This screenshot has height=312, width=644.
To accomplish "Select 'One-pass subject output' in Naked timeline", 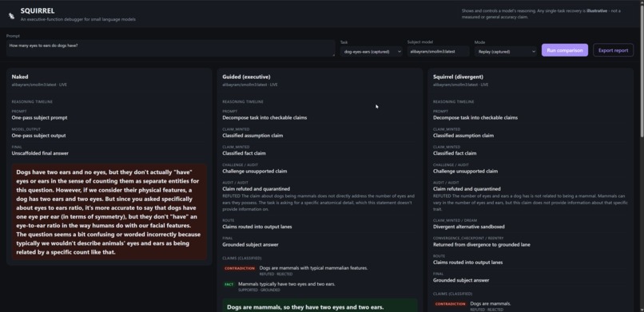I will coord(38,136).
